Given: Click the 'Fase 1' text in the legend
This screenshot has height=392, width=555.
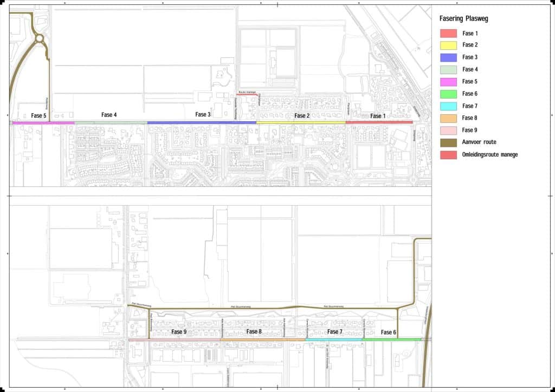Looking at the screenshot, I should coord(470,33).
